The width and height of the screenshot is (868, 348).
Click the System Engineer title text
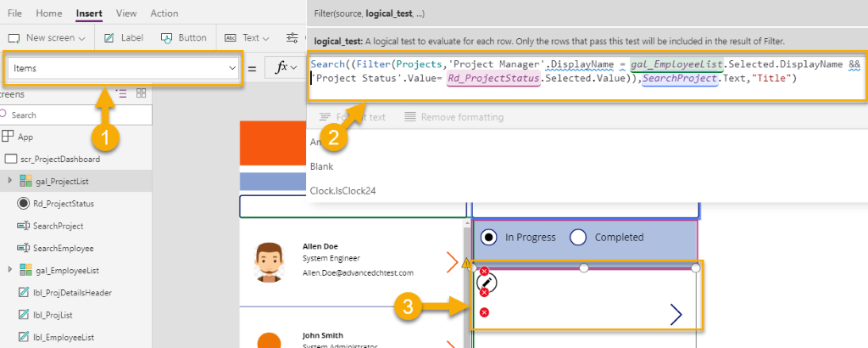click(331, 258)
